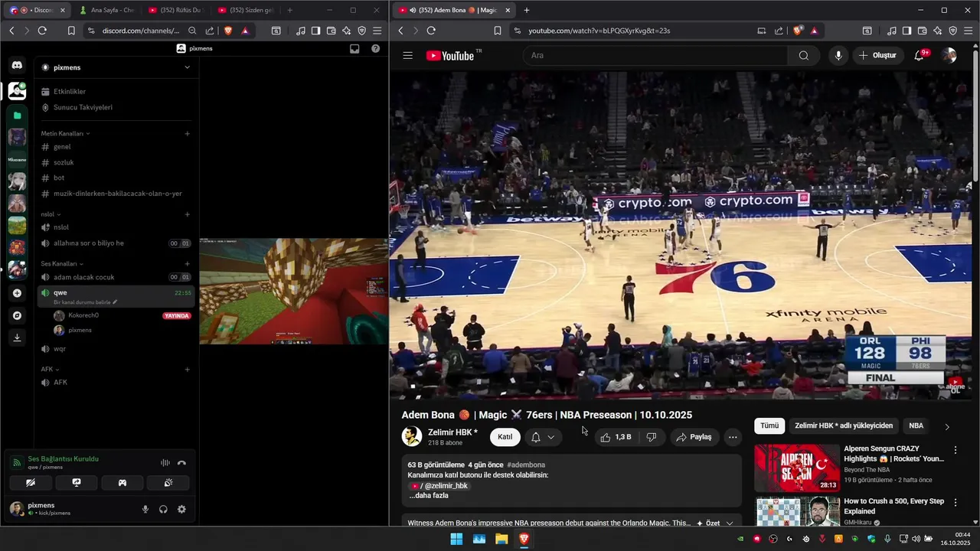980x551 pixels.
Task: Select the Tümü filter chip
Action: [x=769, y=425]
